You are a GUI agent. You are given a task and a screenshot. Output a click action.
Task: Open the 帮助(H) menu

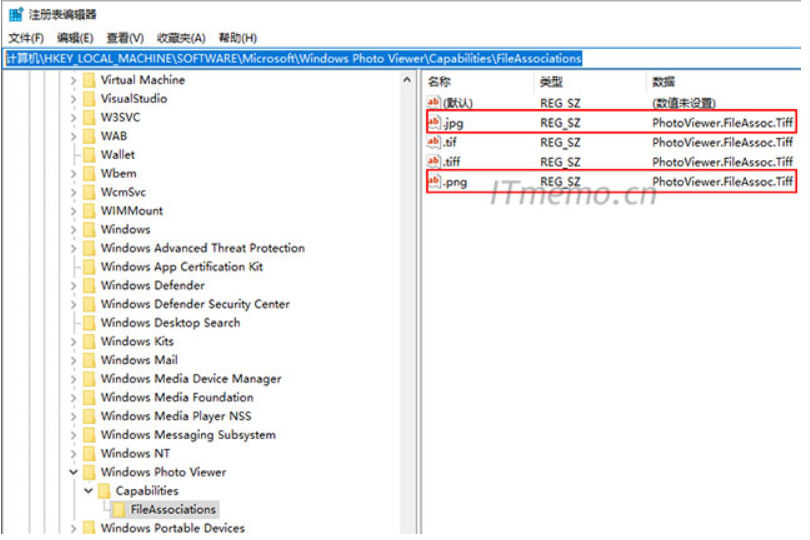coord(238,38)
